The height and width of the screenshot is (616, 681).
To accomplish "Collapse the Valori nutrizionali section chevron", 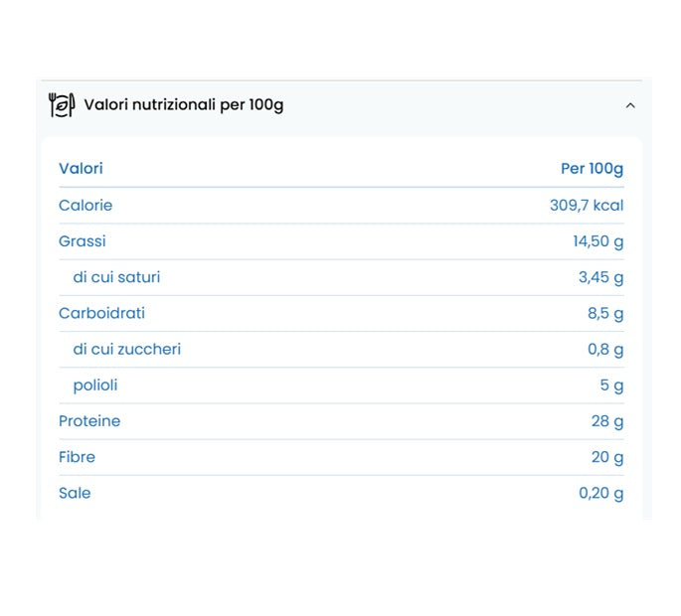I will coord(629,105).
